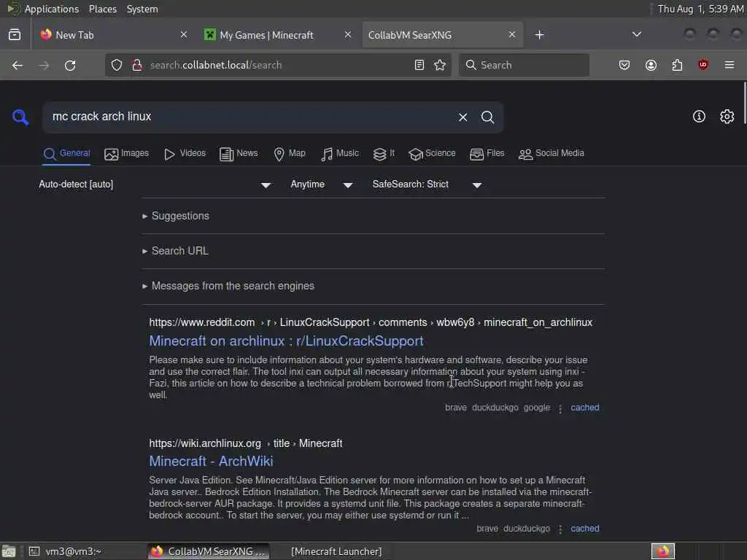747x560 pixels.
Task: Select the Map search category
Action: pos(289,153)
